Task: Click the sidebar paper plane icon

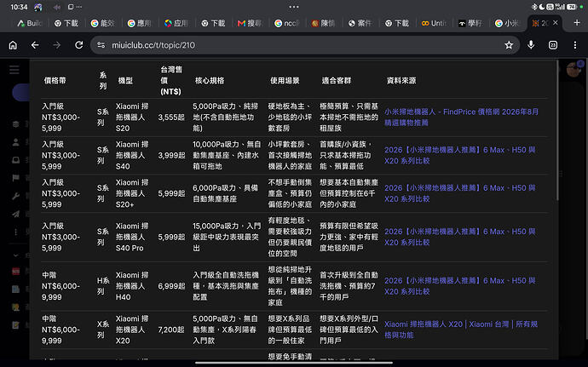Action: click(15, 214)
